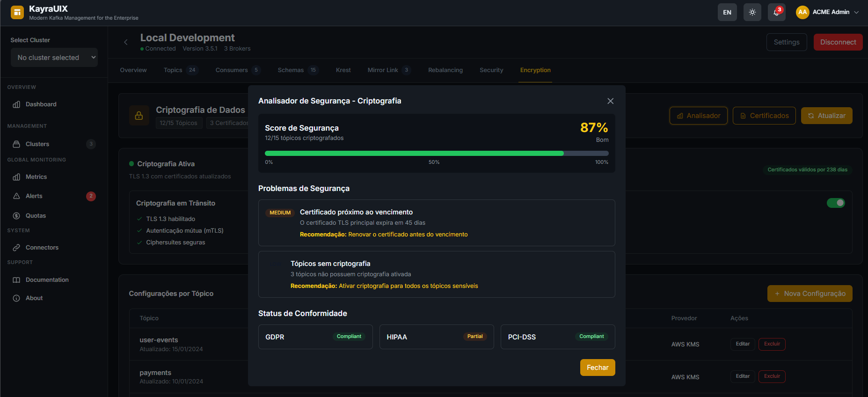This screenshot has height=397, width=868.
Task: Click the Tópico column header
Action: (149, 318)
